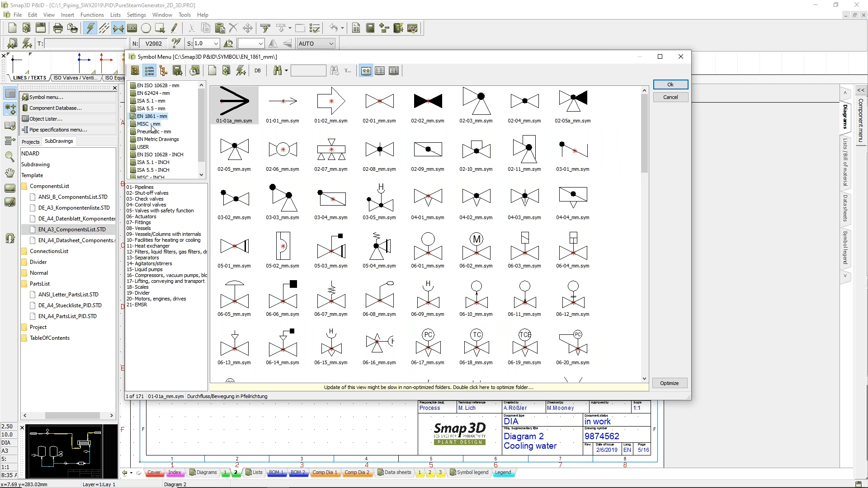Click the binoculars search icon in Symbol Menu
Viewport: 868px width, 488px height.
tap(278, 70)
